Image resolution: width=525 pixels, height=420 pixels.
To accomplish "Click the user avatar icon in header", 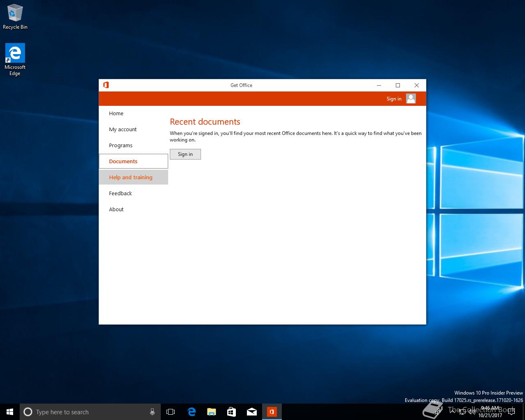I will pos(411,98).
